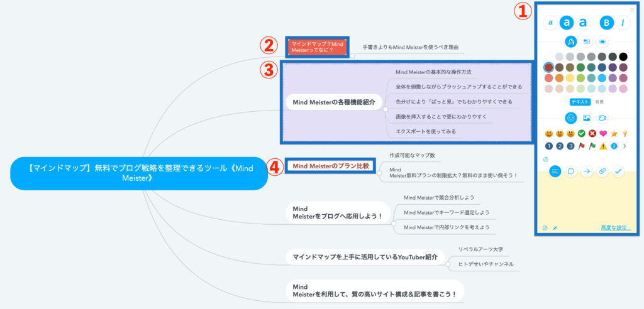The image size is (644, 309).
Task: Choose the large font size button
Action: pos(582,23)
